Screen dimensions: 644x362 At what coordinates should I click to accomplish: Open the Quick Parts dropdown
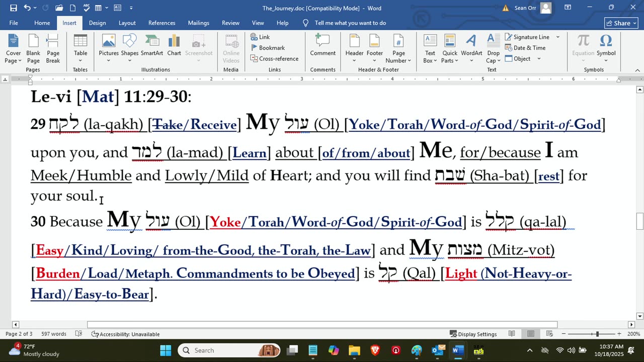[450, 49]
